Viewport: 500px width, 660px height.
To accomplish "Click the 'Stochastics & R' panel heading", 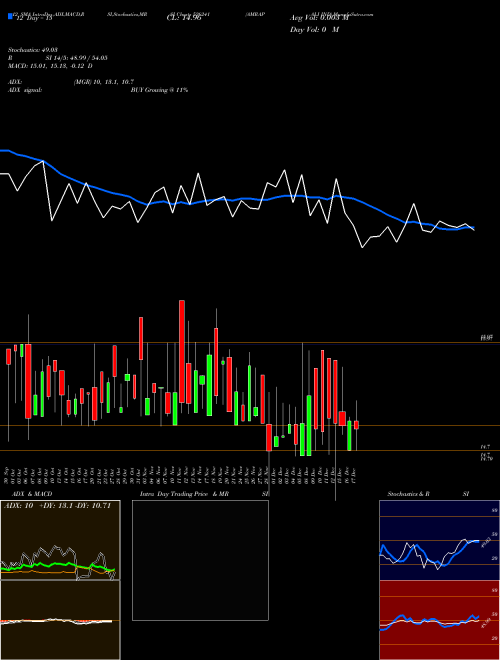I will [x=409, y=494].
